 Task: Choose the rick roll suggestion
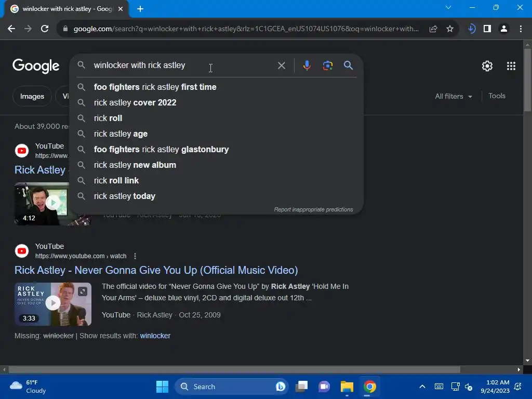tap(217, 118)
